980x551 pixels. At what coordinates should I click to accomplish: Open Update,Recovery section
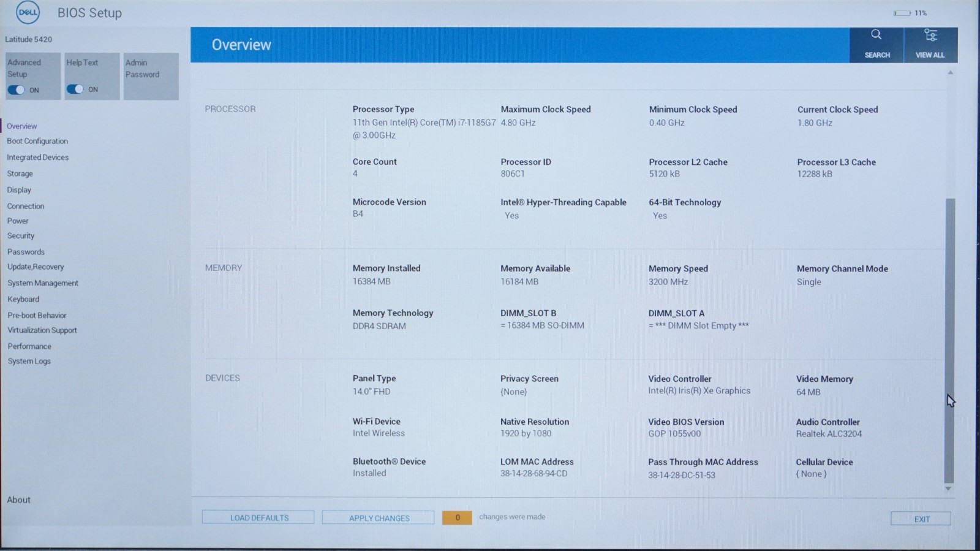point(36,267)
